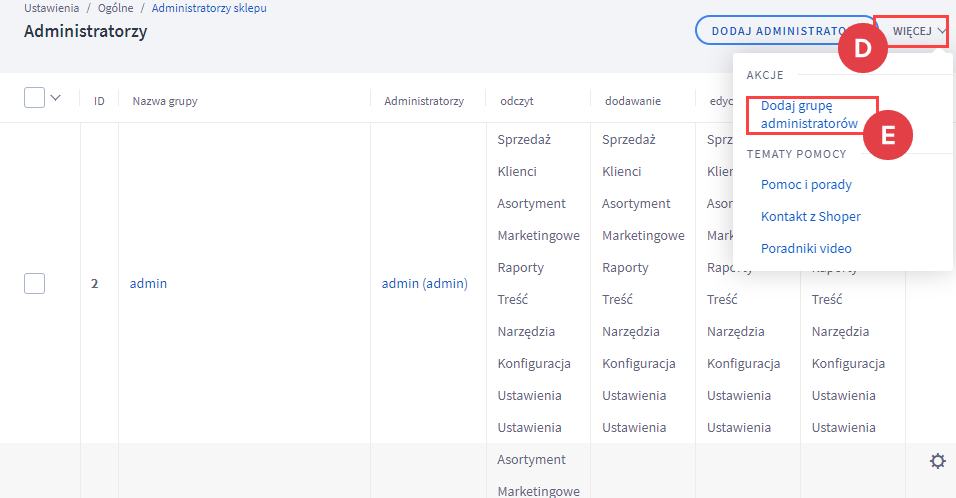Select Raporty in odczyt column
The width and height of the screenshot is (956, 498).
(x=520, y=268)
